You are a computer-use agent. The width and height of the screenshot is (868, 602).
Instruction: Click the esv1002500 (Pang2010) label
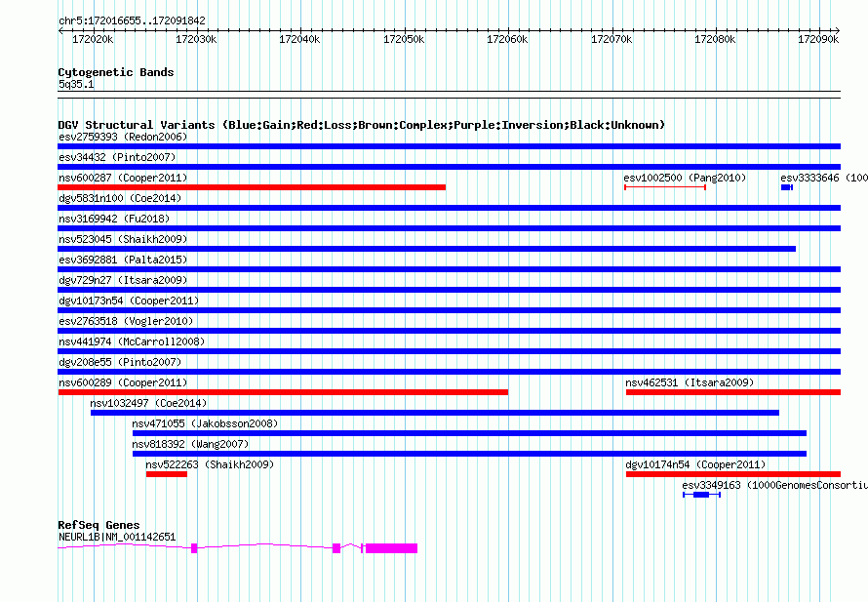pyautogui.click(x=685, y=178)
